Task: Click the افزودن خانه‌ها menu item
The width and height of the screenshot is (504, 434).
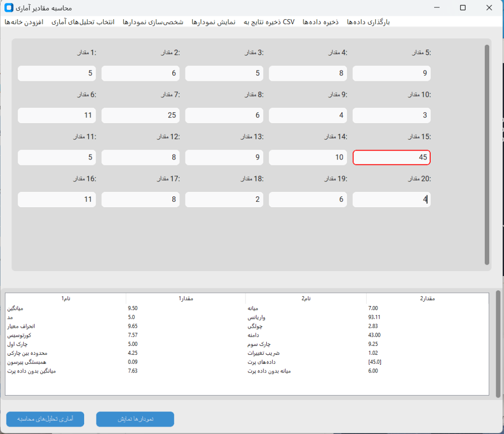Action: 24,22
